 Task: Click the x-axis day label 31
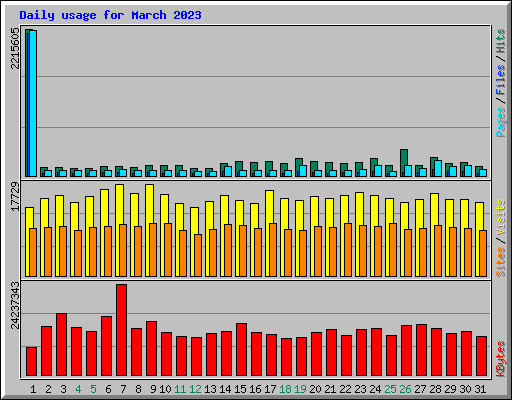480,389
